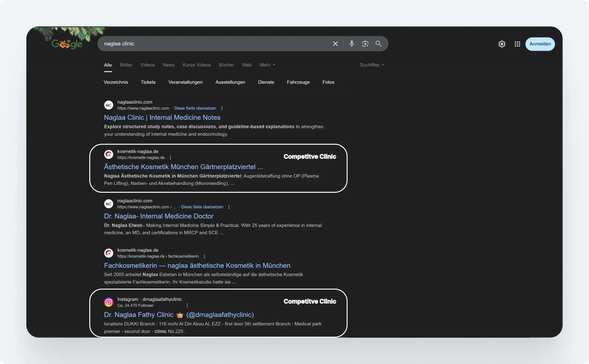This screenshot has width=589, height=364.
Task: Switch to the Bilder tab
Action: (126, 65)
